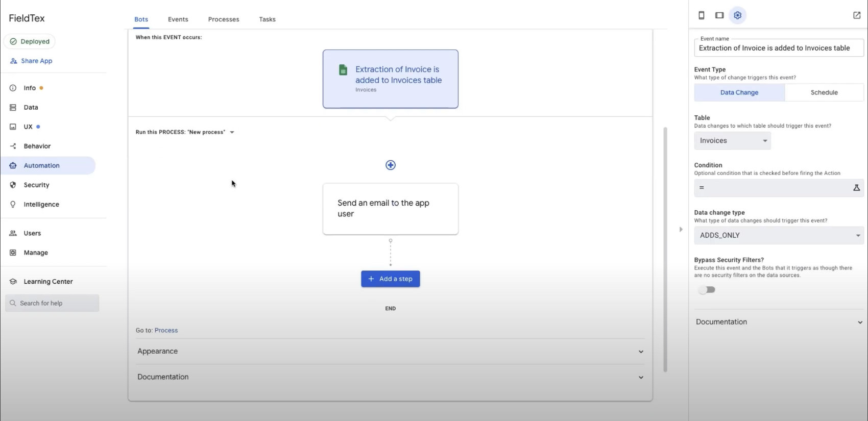
Task: Click the mobile phone preview icon
Action: click(702, 15)
